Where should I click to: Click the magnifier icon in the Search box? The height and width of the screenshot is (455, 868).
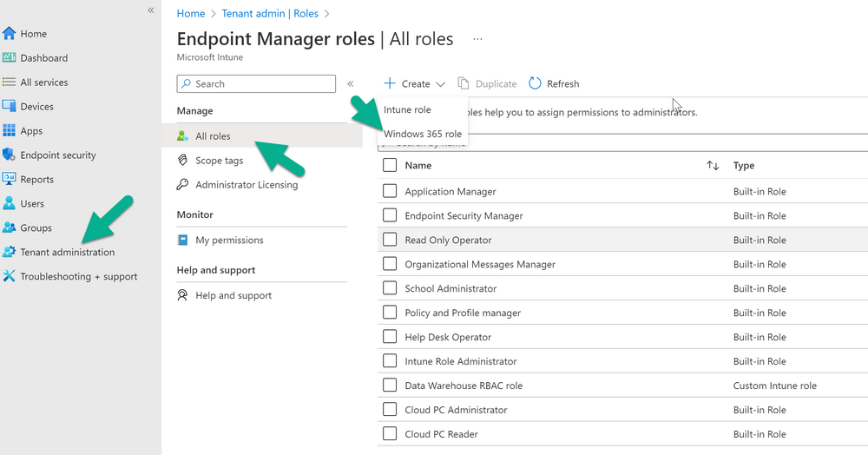click(x=186, y=83)
